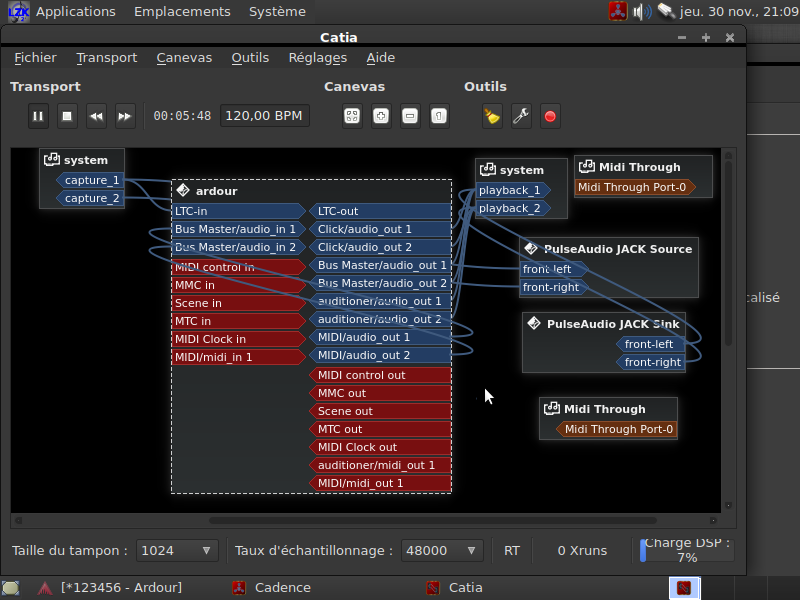Open the Taux d'échantillonnage dropdown

click(x=442, y=551)
